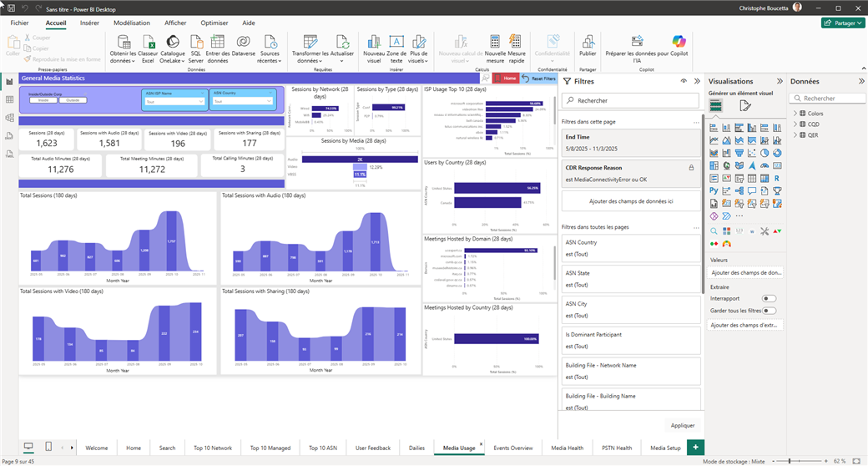Toggle Garder tous les filtres switch
Viewport: 868px width, 466px height.
769,311
